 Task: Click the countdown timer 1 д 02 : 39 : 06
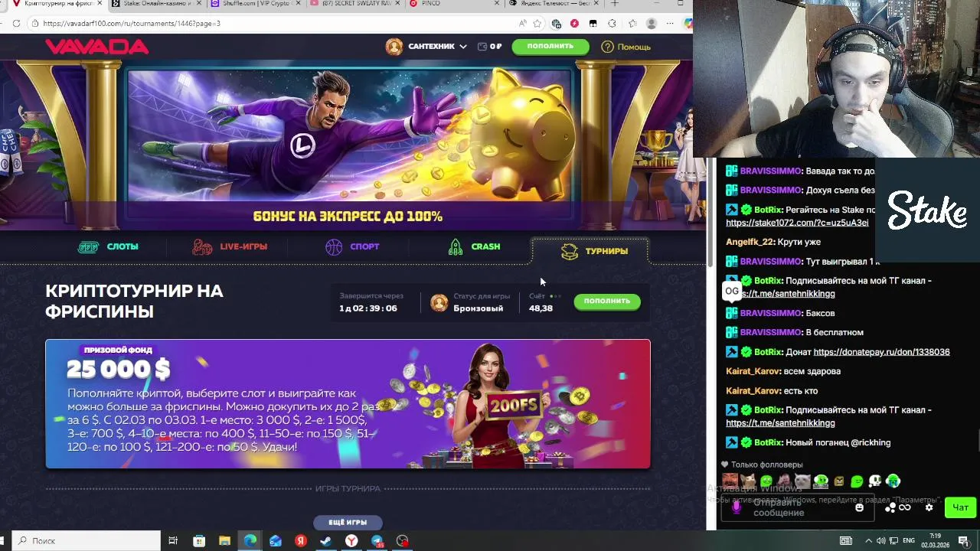click(368, 308)
